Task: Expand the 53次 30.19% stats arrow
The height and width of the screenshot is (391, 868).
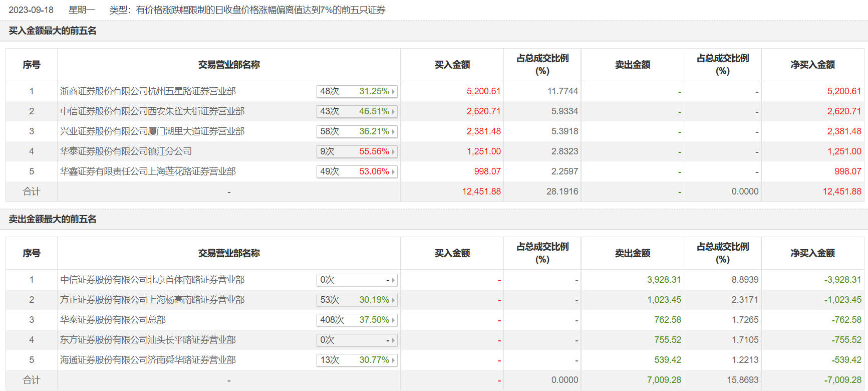Action: 393,300
